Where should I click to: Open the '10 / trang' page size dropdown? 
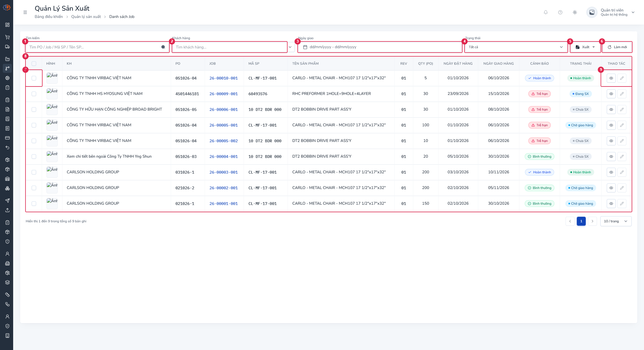616,221
